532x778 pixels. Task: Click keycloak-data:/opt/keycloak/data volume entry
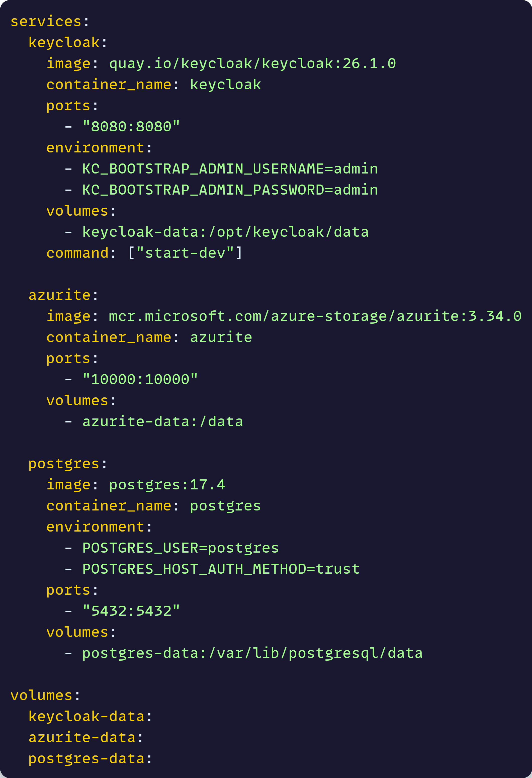point(226,232)
